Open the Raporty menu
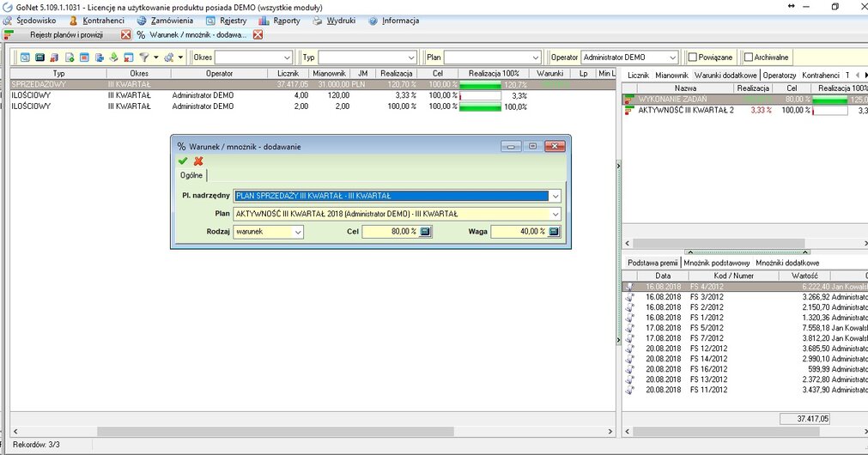This screenshot has width=868, height=455. click(x=287, y=21)
